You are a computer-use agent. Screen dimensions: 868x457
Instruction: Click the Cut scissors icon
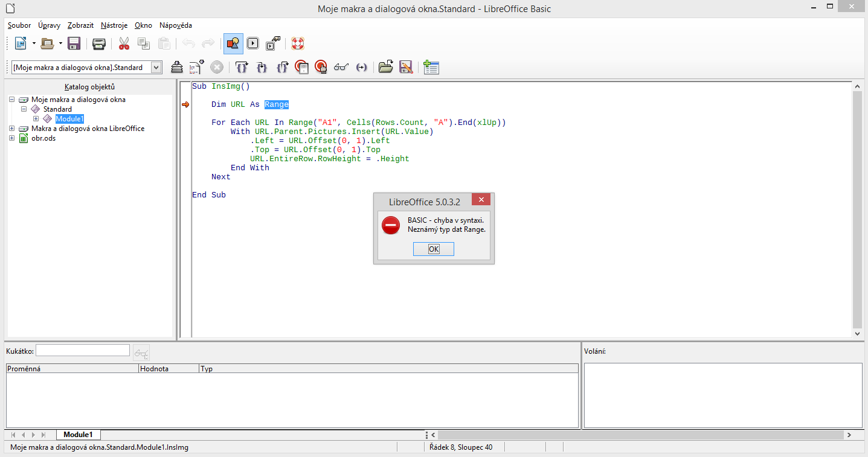point(124,43)
